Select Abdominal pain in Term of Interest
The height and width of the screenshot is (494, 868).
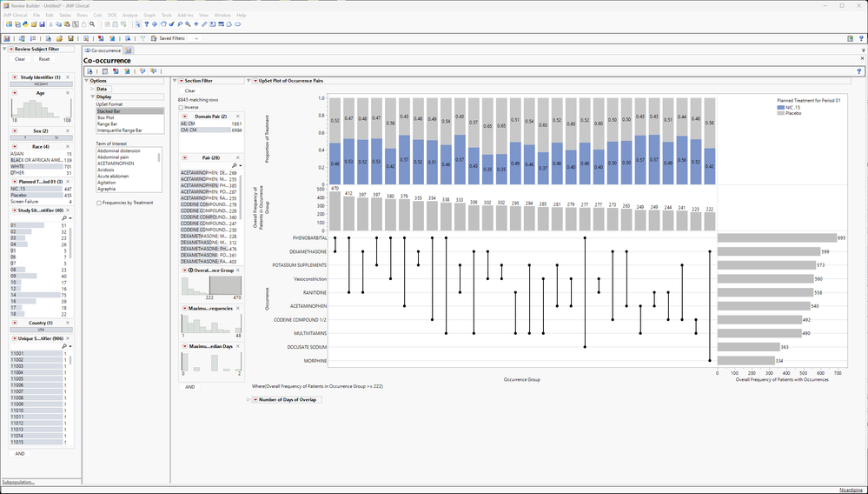(x=128, y=157)
